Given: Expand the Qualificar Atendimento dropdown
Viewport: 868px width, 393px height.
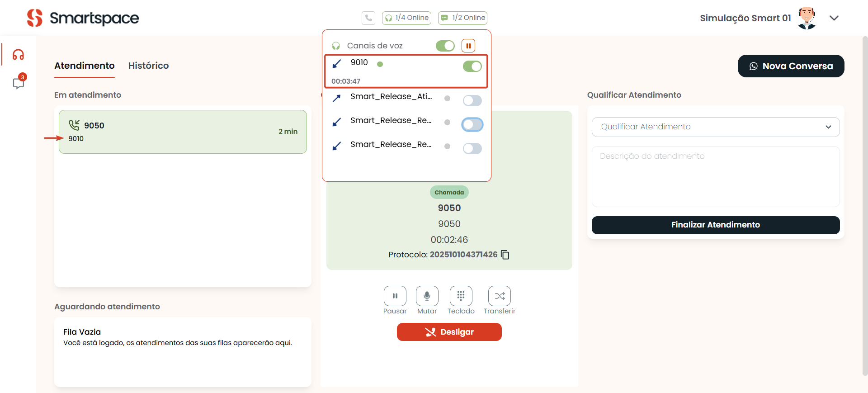Looking at the screenshot, I should (715, 127).
